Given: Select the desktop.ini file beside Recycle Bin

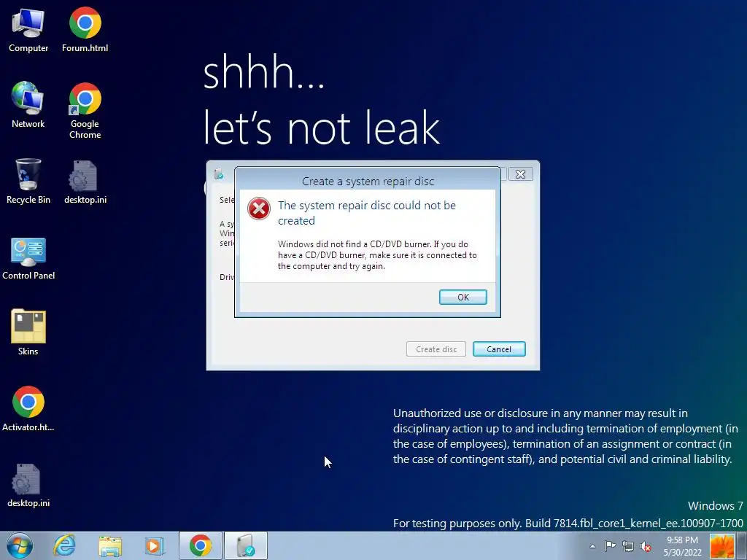Looking at the screenshot, I should point(85,182).
